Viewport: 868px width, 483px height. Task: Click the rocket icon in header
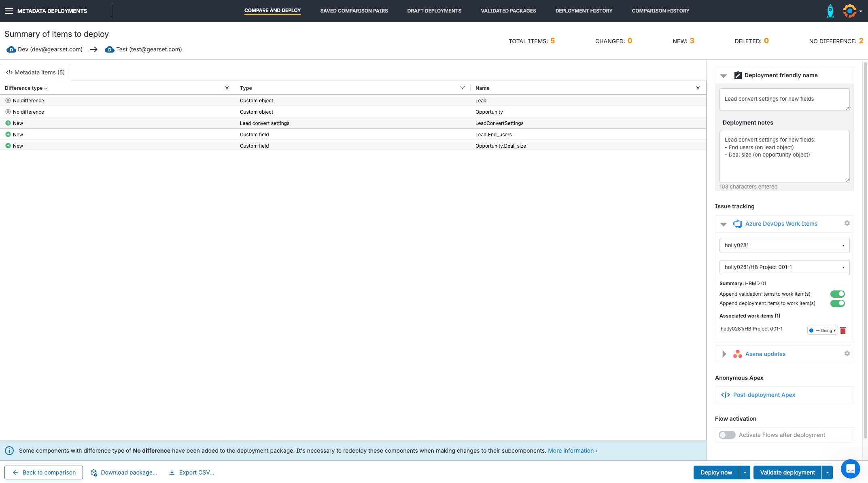[830, 11]
